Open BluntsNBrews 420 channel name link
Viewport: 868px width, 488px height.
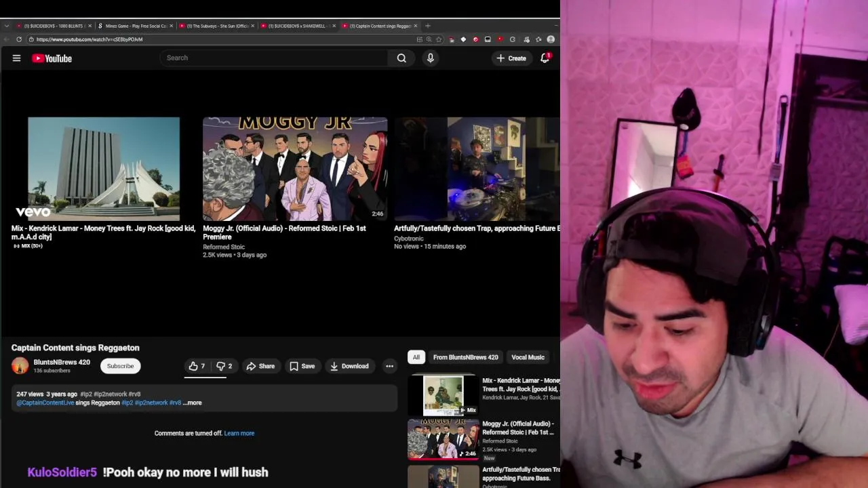pos(62,363)
